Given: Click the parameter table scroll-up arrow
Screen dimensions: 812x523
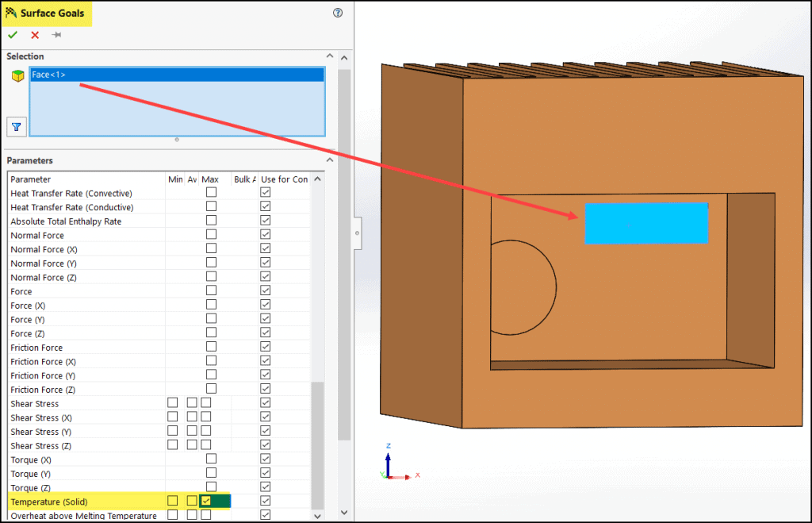Looking at the screenshot, I should 317,179.
